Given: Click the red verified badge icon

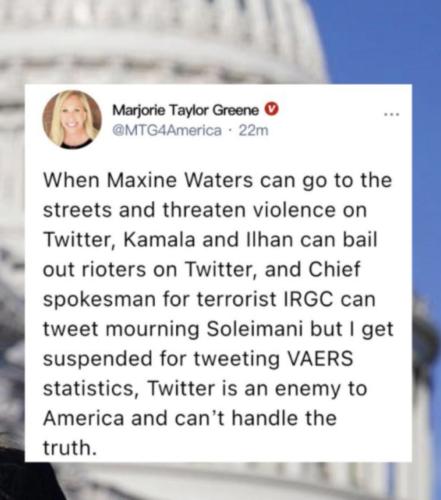Looking at the screenshot, I should pyautogui.click(x=272, y=109).
